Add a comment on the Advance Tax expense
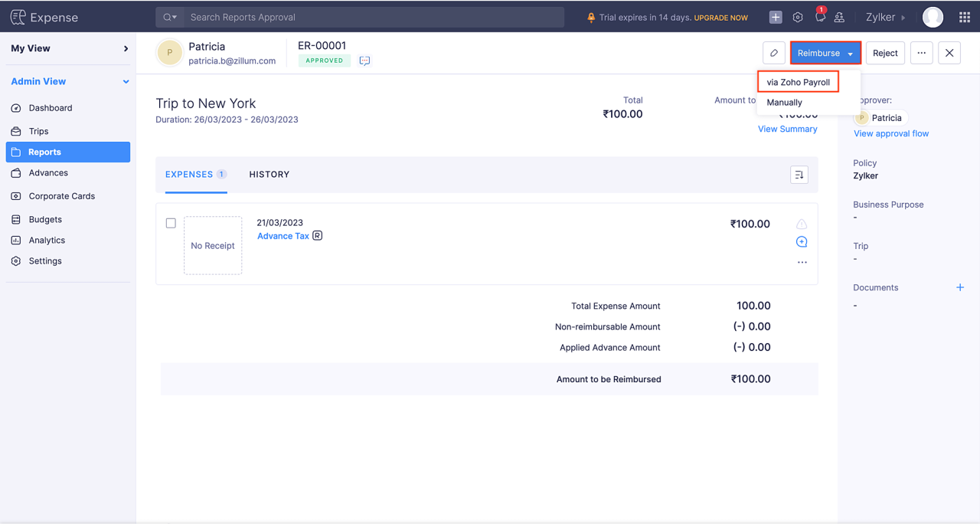The height and width of the screenshot is (524, 980). tap(801, 241)
